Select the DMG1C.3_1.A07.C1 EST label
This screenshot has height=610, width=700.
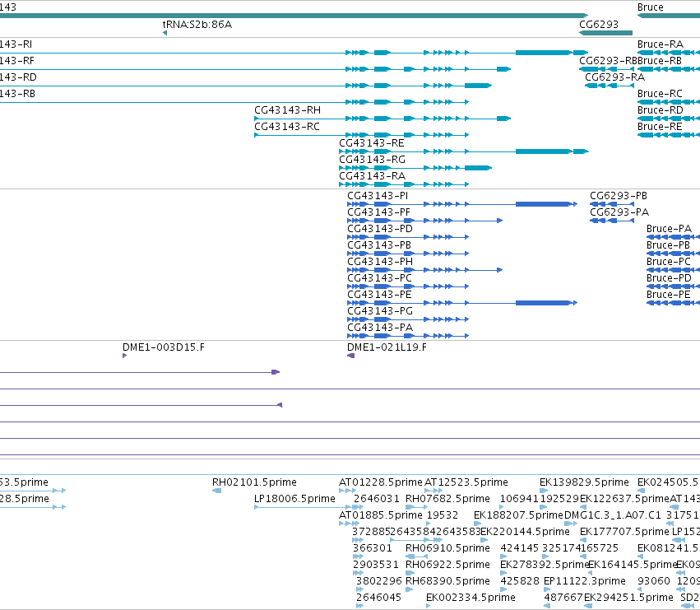pyautogui.click(x=613, y=515)
